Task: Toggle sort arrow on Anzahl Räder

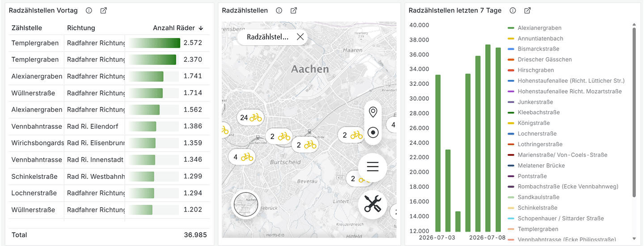Action: click(x=201, y=28)
